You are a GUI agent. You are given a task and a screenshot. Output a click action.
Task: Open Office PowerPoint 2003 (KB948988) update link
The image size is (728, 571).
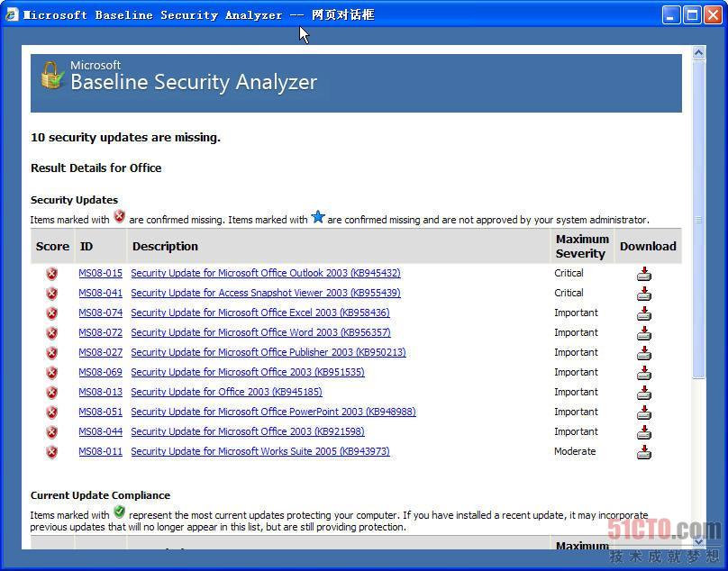(274, 412)
